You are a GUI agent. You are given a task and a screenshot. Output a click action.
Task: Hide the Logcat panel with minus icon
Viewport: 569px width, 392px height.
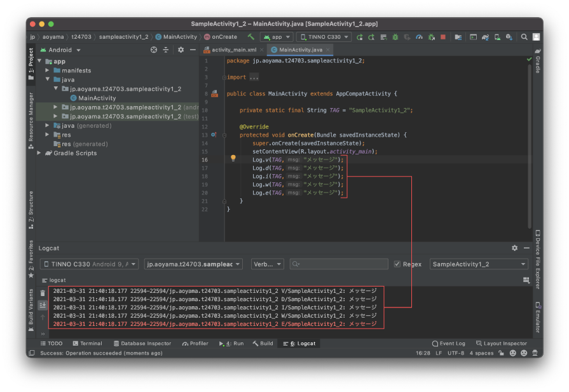[526, 248]
